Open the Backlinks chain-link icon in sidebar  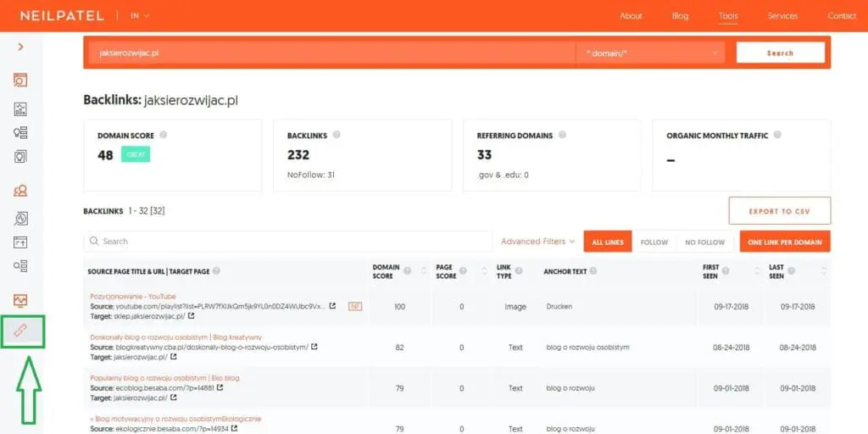pyautogui.click(x=20, y=331)
